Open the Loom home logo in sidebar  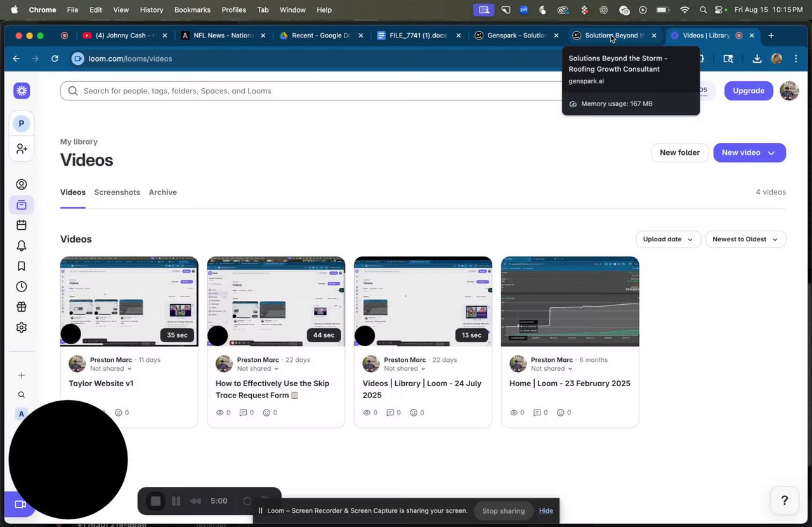22,91
